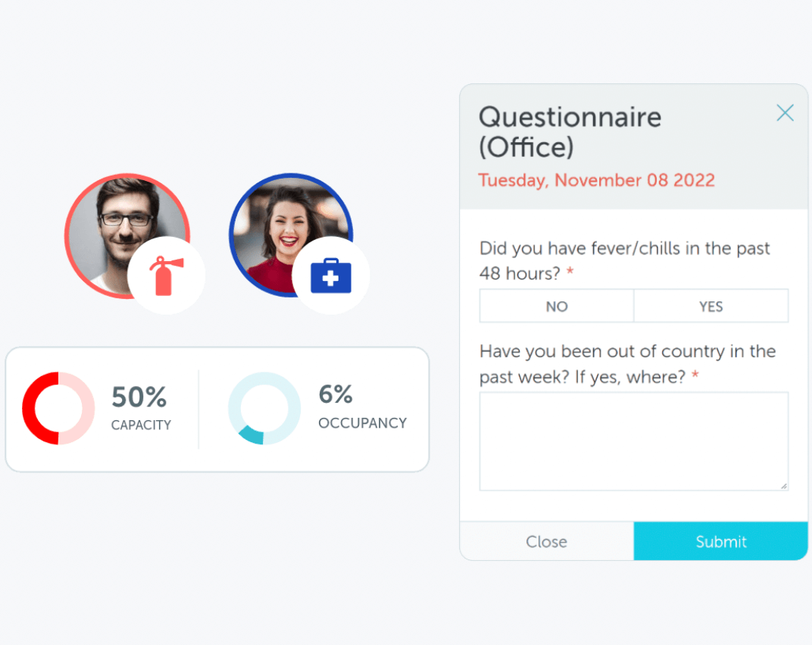This screenshot has width=812, height=645.
Task: Click the OCCUPANCY label
Action: tap(363, 423)
